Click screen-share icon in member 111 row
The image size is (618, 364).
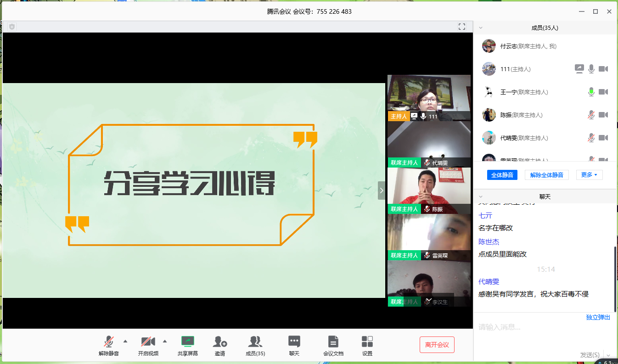click(x=579, y=69)
